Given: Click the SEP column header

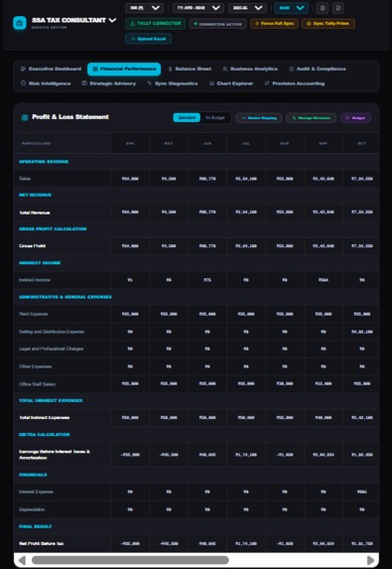Looking at the screenshot, I should coord(324,143).
